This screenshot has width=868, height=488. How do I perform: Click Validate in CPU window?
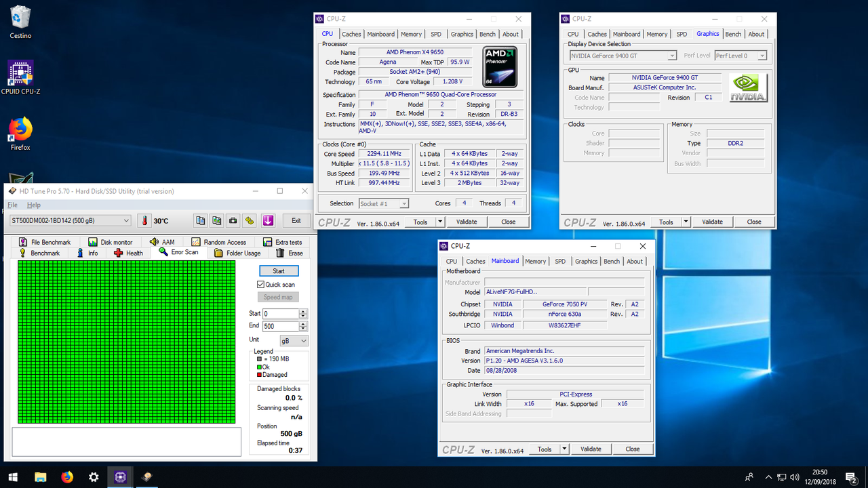[x=467, y=222]
